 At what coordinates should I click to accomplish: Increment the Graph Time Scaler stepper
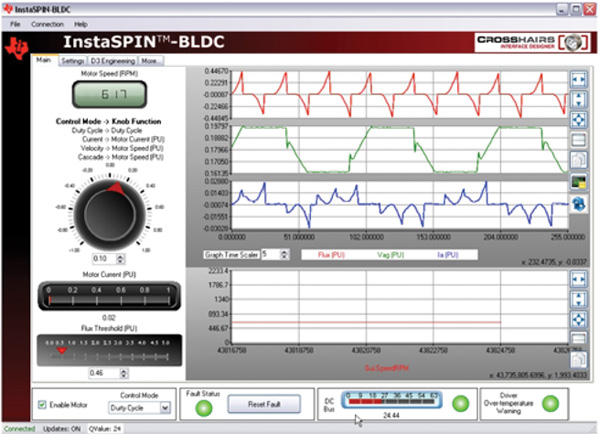click(286, 252)
